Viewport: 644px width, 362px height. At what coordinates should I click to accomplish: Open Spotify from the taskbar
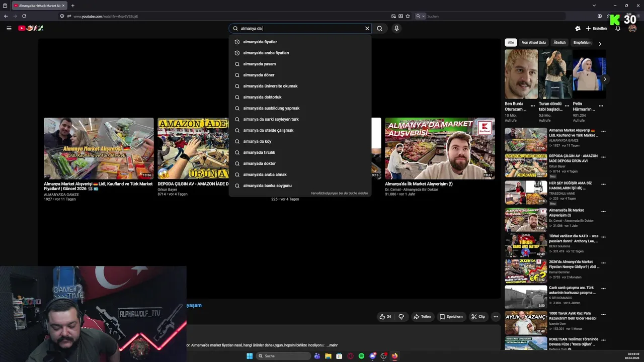[x=361, y=356]
